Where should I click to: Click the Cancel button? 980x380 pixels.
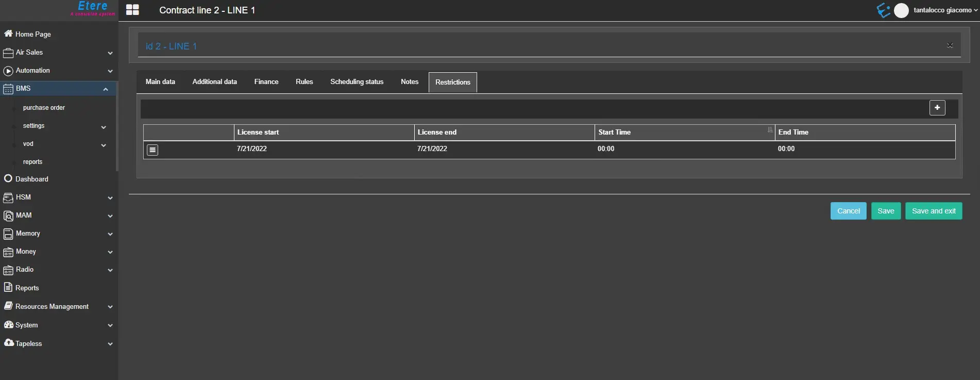848,211
